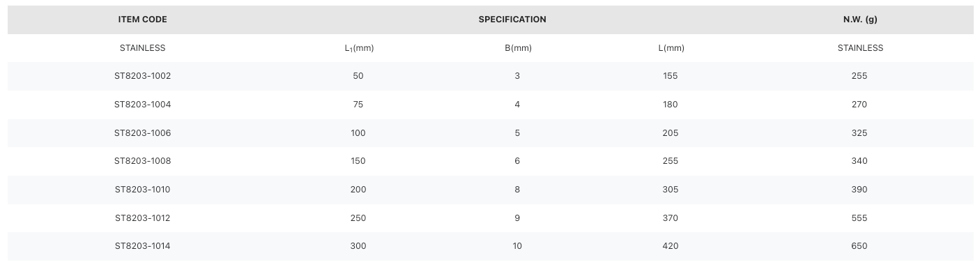Click the B(mm) subheader
Viewport: 980px width, 267px height.
pos(517,48)
